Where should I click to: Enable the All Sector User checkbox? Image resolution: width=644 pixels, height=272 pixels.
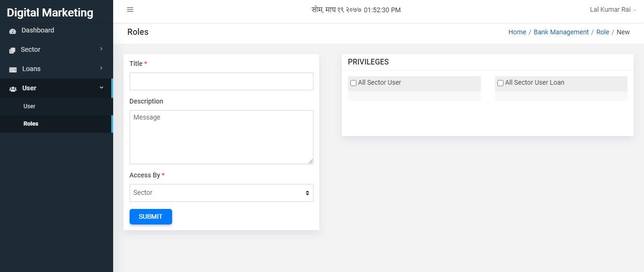click(353, 83)
